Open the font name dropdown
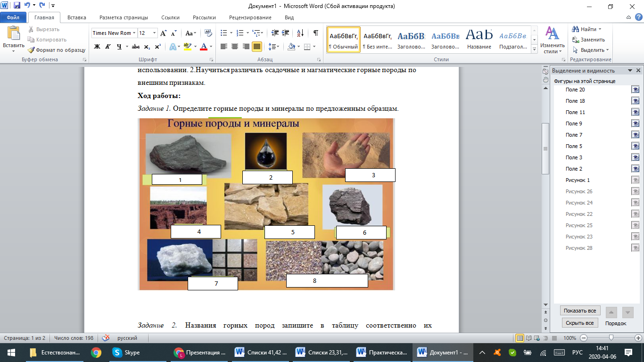The height and width of the screenshot is (362, 644). pos(134,33)
